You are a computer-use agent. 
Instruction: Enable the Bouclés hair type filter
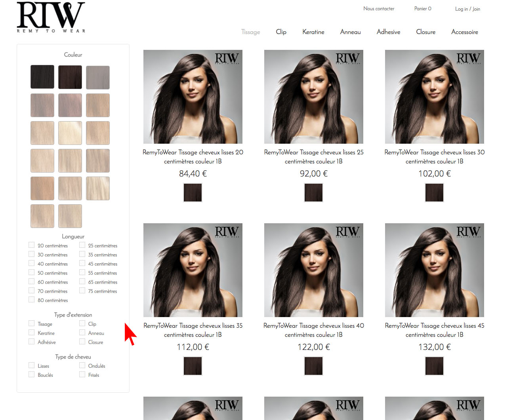click(31, 374)
